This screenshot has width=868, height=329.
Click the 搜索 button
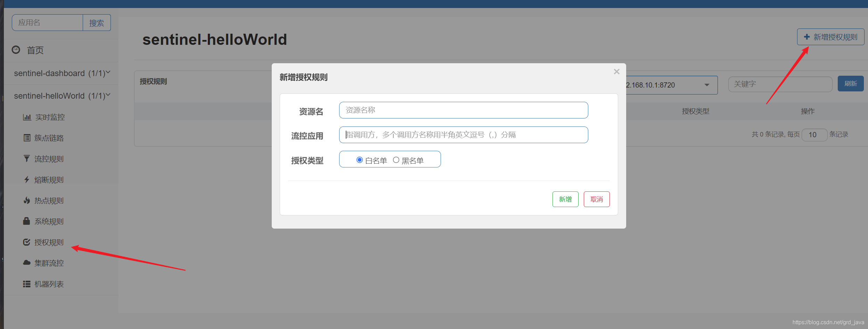click(97, 23)
